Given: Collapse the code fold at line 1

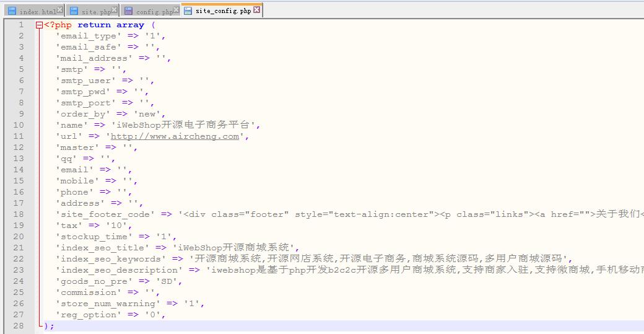Looking at the screenshot, I should (x=40, y=25).
